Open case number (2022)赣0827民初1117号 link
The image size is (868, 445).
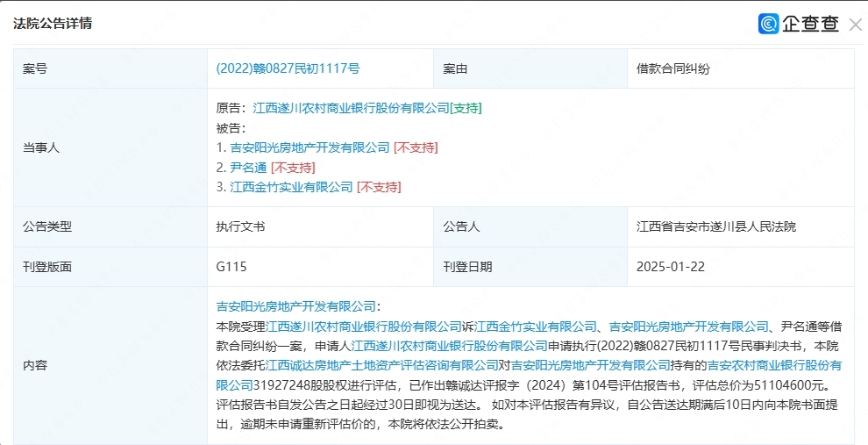click(288, 68)
